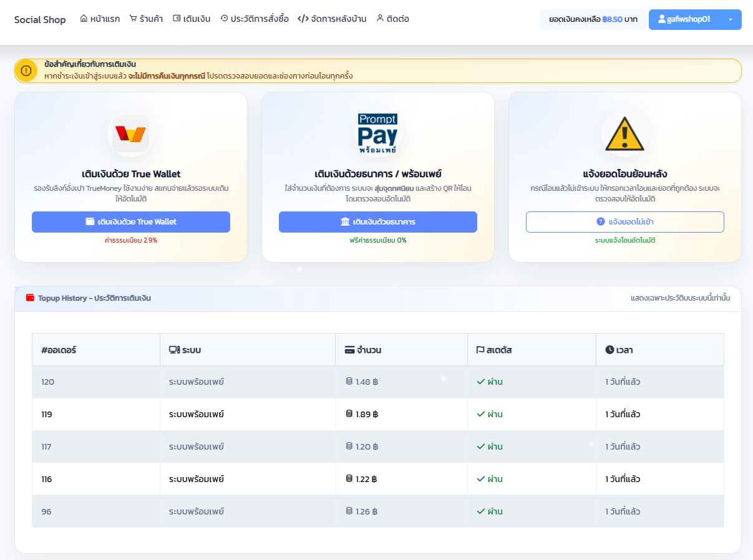This screenshot has width=753, height=560.
Task: Click the card icon in จำนวน column header
Action: click(349, 350)
